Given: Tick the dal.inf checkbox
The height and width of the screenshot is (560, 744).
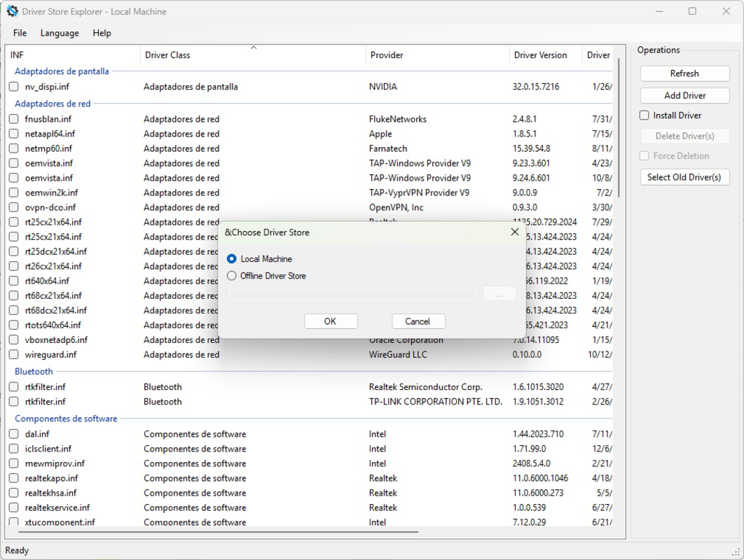Looking at the screenshot, I should click(x=14, y=434).
